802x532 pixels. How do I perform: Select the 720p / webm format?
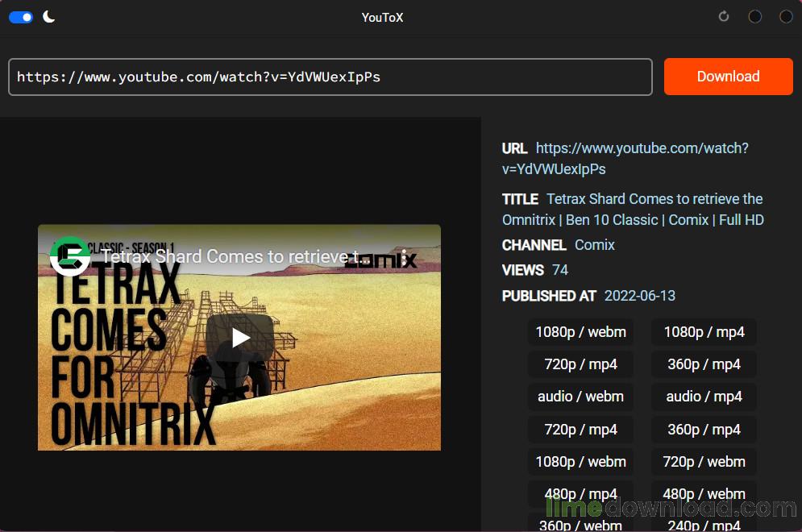[704, 461]
